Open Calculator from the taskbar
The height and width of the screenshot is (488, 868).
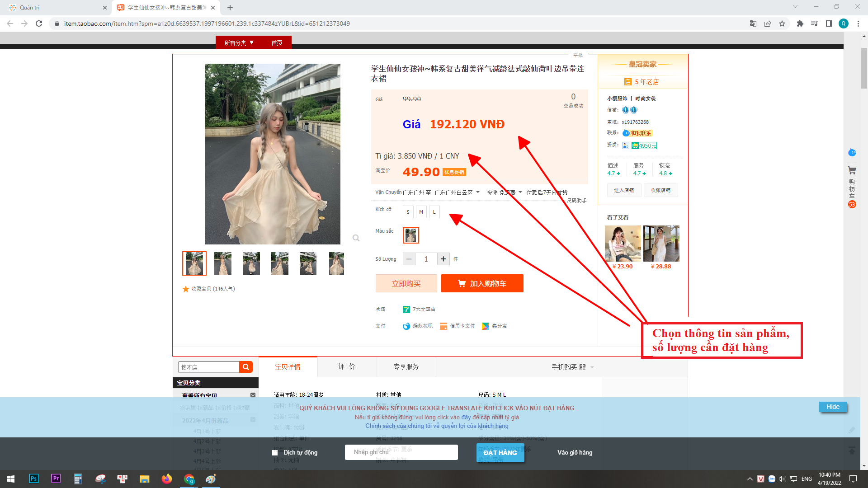click(x=78, y=479)
